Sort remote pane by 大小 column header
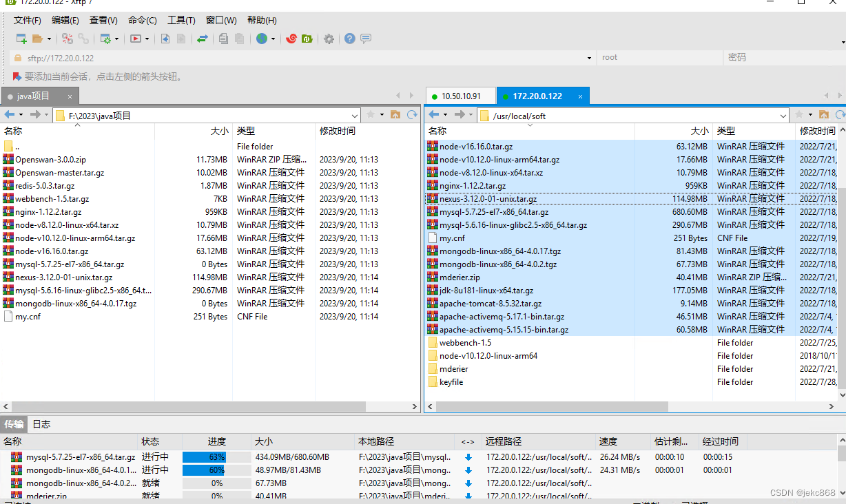846x504 pixels. point(673,131)
